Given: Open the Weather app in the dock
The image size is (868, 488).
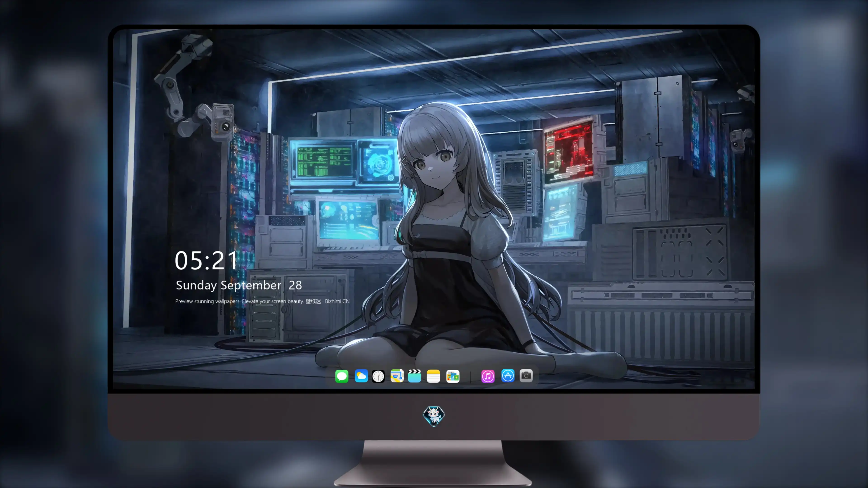Looking at the screenshot, I should [361, 376].
